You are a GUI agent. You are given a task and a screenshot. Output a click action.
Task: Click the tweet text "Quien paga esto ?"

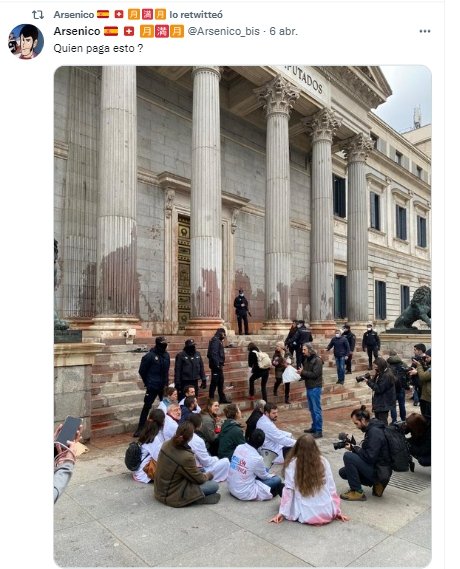click(98, 48)
